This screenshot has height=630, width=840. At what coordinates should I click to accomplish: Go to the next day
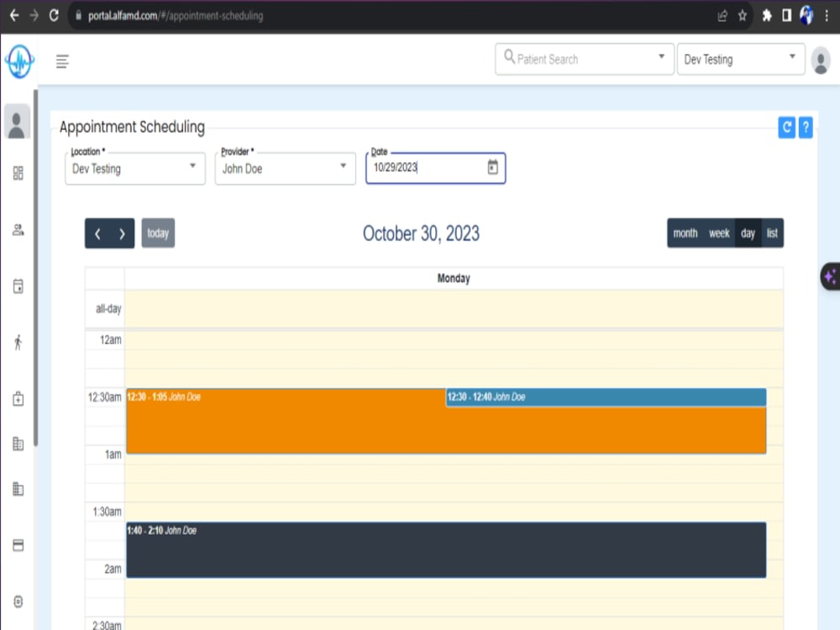point(122,234)
